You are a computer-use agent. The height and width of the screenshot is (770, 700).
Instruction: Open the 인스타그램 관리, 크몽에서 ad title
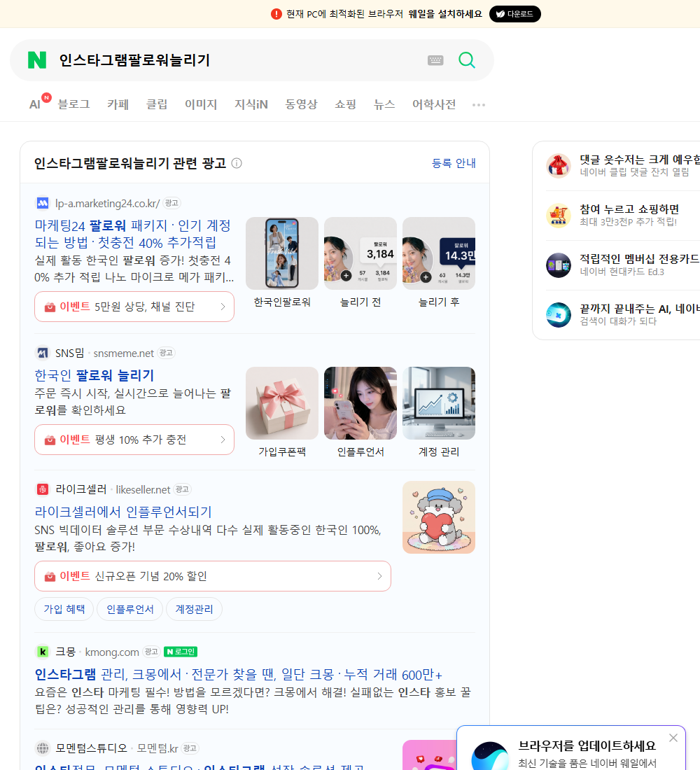pos(238,674)
